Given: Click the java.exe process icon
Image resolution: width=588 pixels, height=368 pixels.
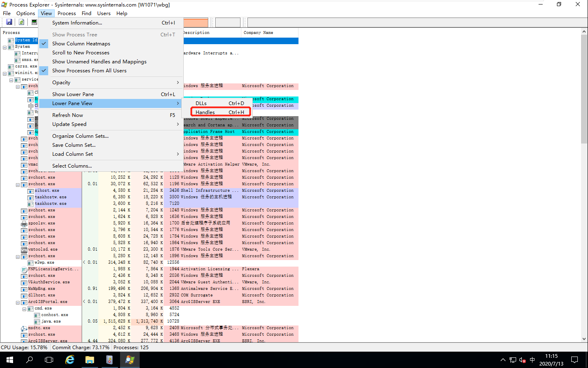Looking at the screenshot, I should pyautogui.click(x=37, y=321).
